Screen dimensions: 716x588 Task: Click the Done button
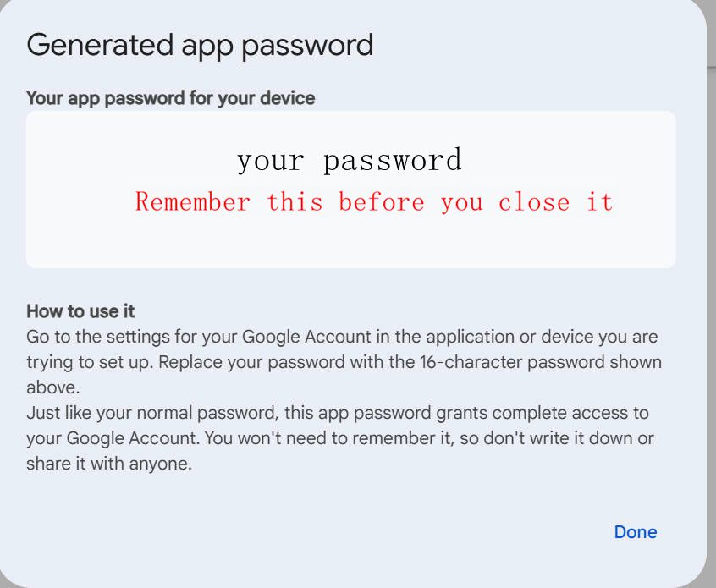(x=635, y=532)
